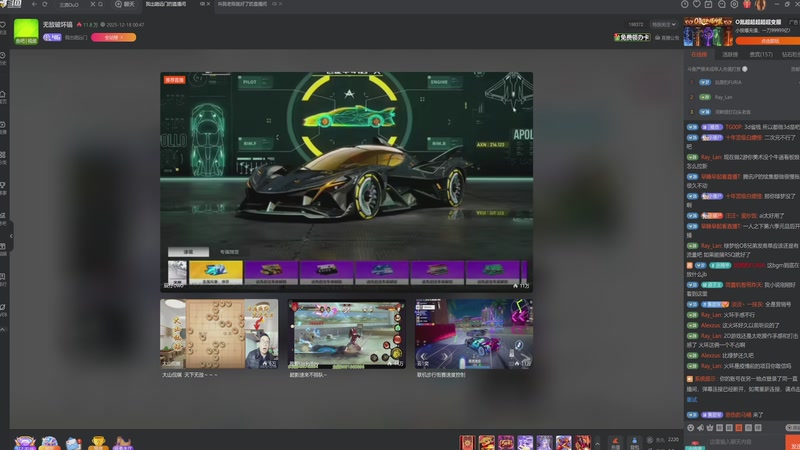Open the home icon in left sidebar

tap(3, 94)
